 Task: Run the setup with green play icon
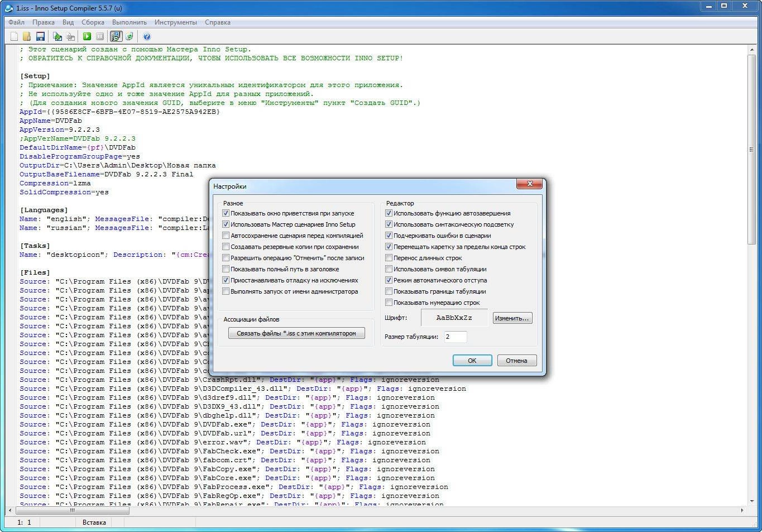coord(87,36)
